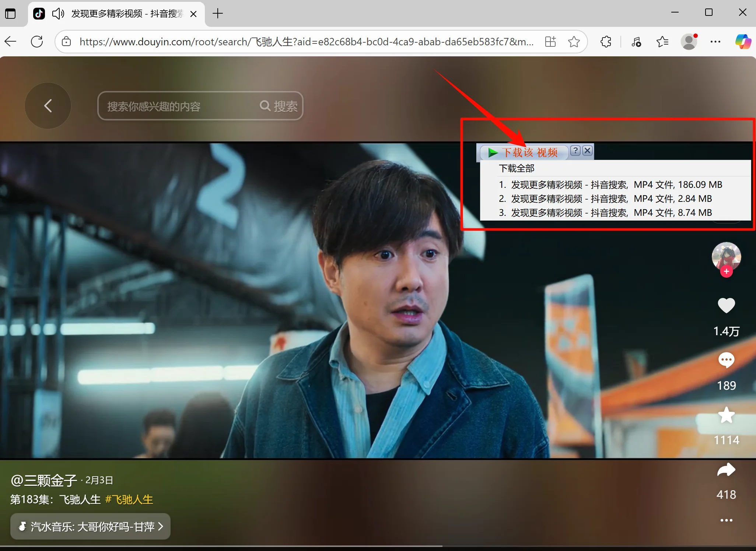Favorite the video with the star icon

coord(726,415)
